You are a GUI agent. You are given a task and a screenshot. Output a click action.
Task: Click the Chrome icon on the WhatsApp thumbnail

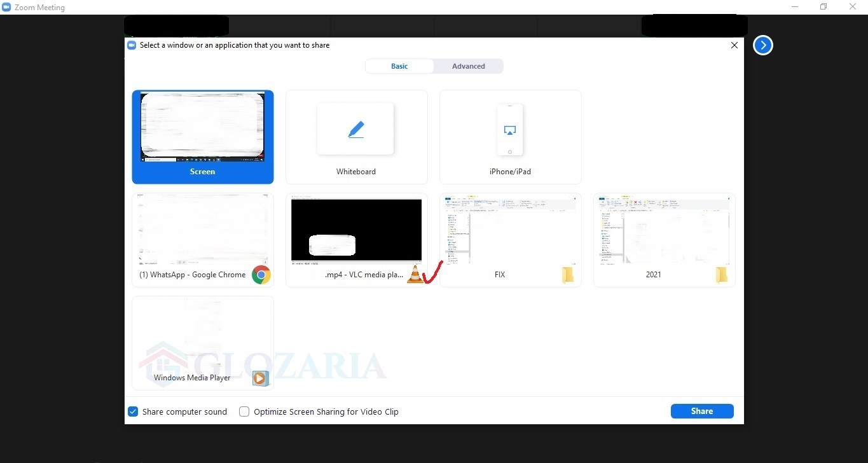(x=261, y=275)
